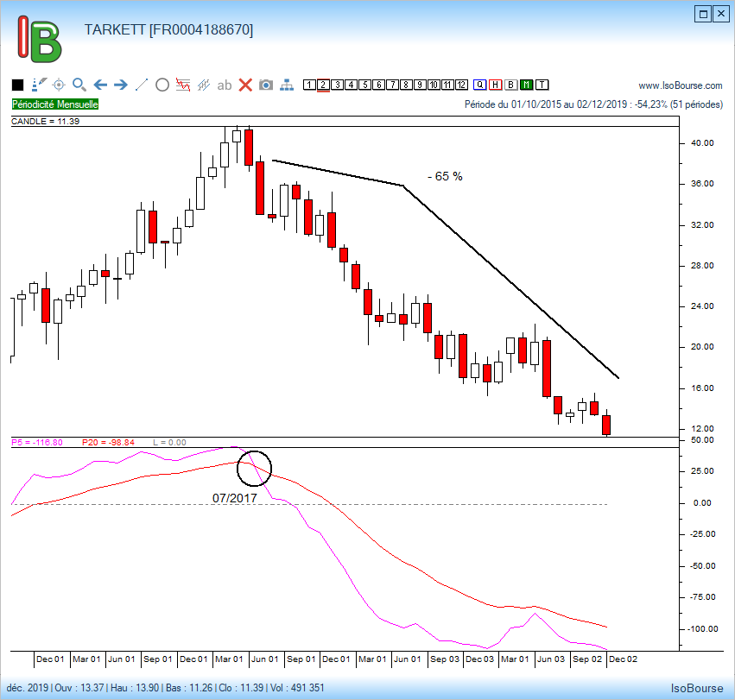Click the Jun 03 date axis label
This screenshot has width=735, height=700.
[551, 659]
